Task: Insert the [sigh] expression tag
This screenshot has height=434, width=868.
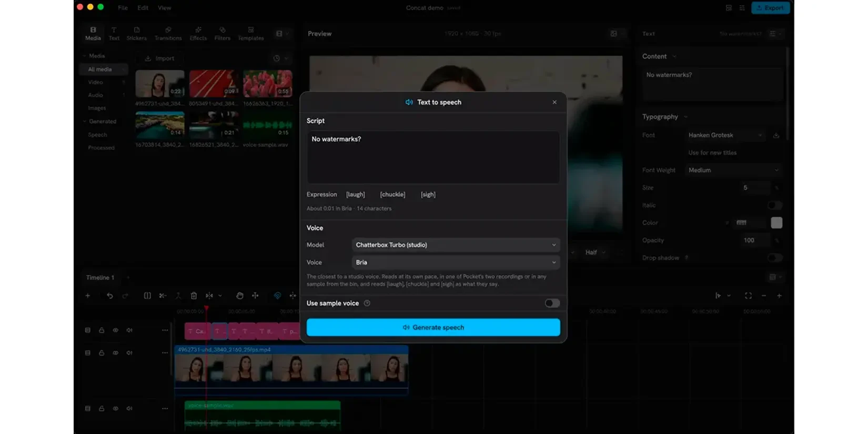Action: click(428, 194)
